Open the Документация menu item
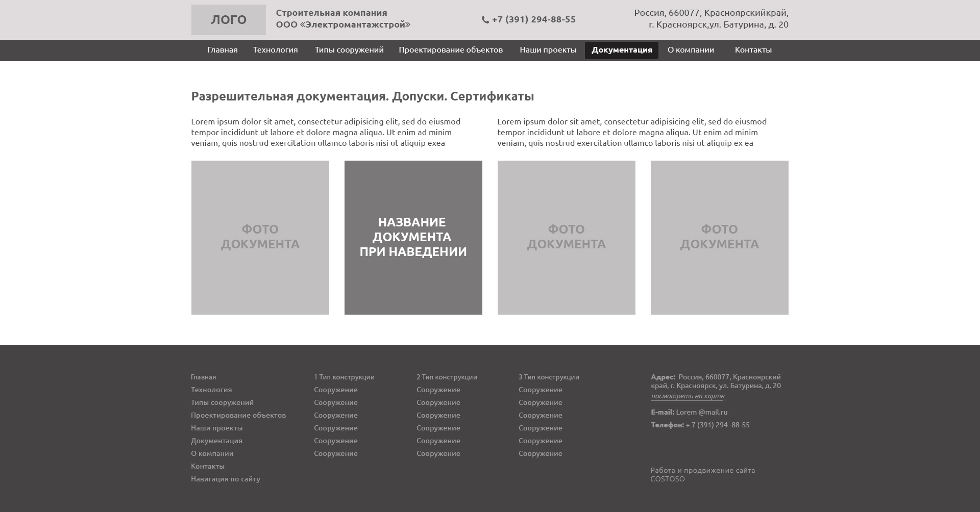This screenshot has height=512, width=980. tap(622, 50)
